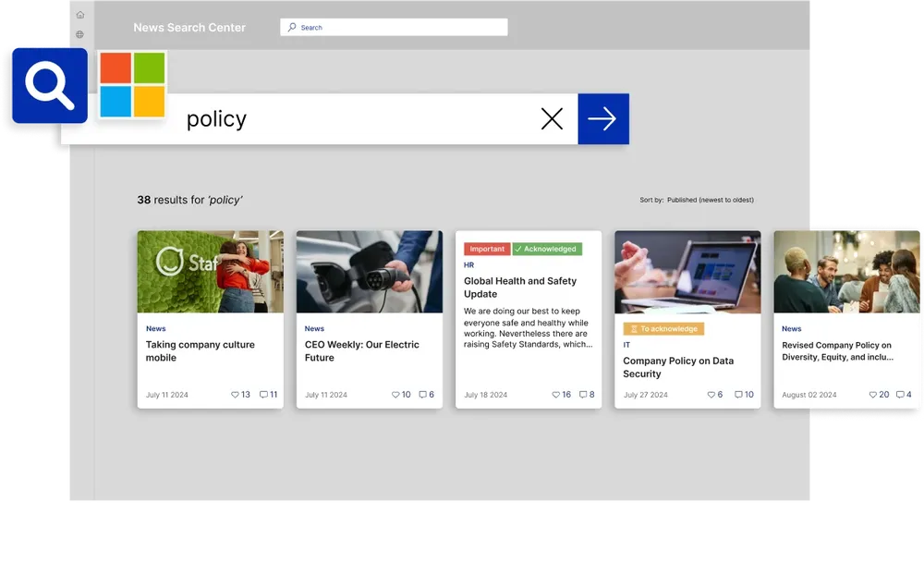Click the laptop thumbnail on Data Security card

tap(687, 272)
